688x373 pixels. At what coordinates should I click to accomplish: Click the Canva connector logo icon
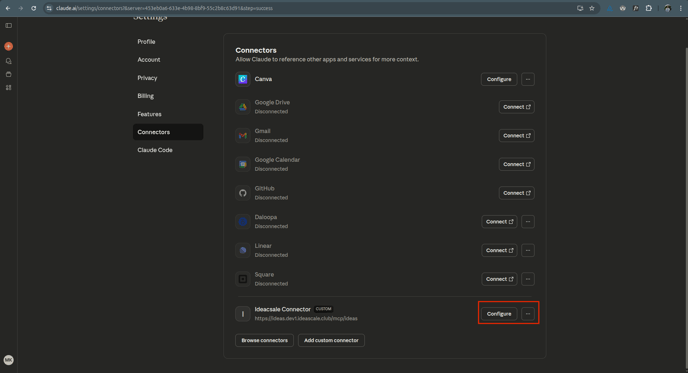click(x=243, y=79)
